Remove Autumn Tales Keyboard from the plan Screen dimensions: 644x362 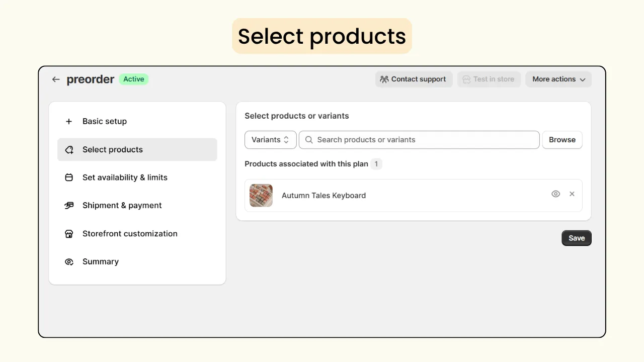point(572,194)
